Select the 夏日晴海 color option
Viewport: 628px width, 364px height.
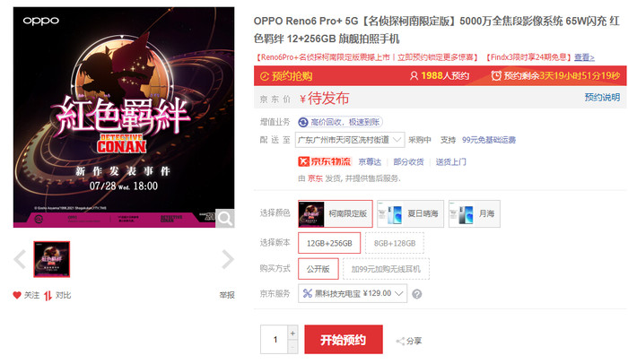tap(410, 214)
